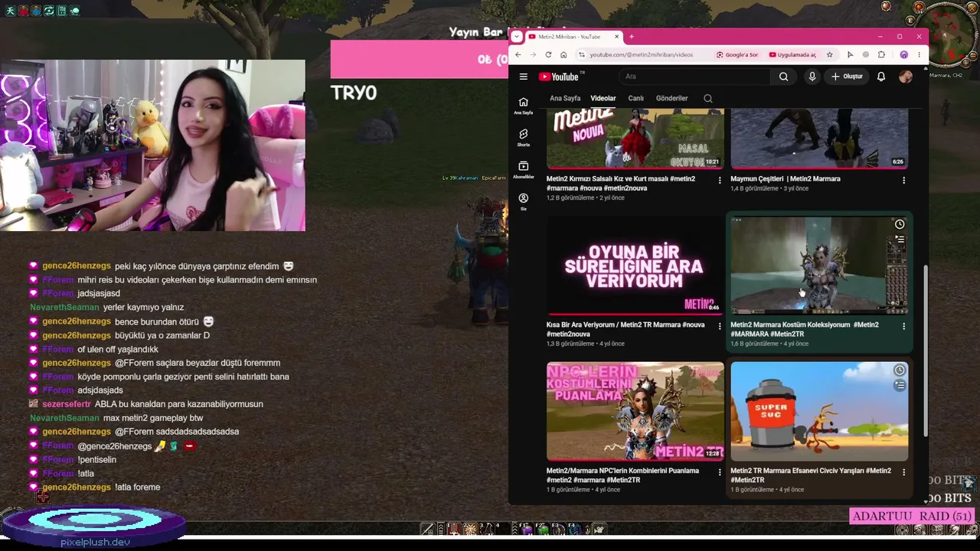Screen dimensions: 980x551
Task: Open options for Kırmızı Salsalı Kız video
Action: click(x=719, y=180)
